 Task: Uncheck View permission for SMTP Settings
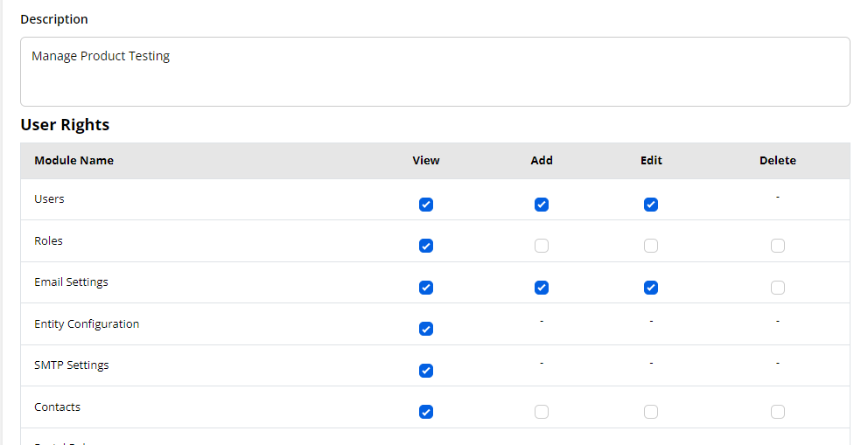[x=426, y=371]
